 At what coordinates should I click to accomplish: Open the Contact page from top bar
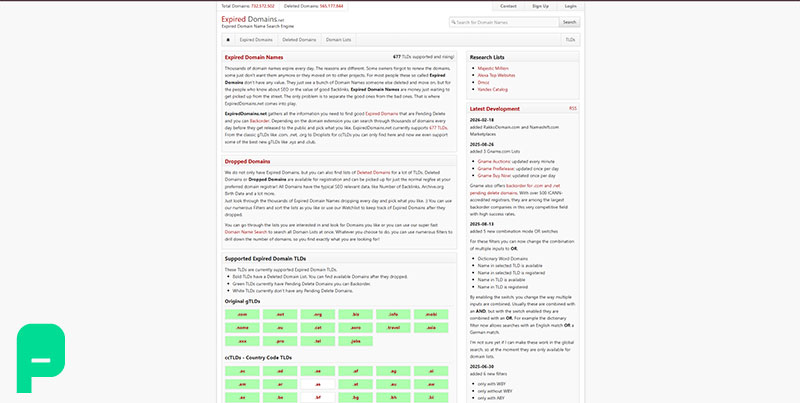point(508,6)
